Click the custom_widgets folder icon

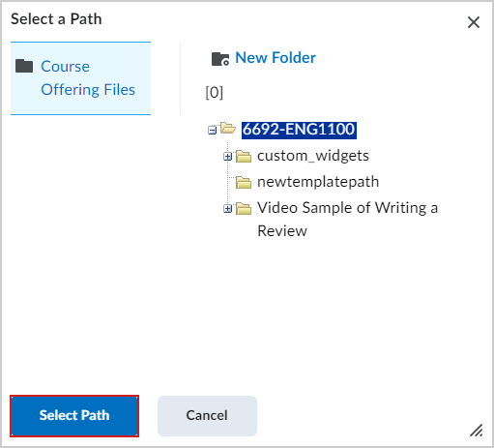pos(244,156)
